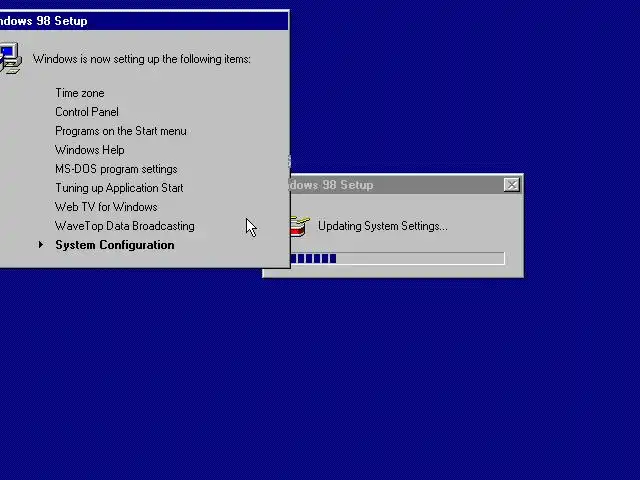Select the Control Panel item
640x480 pixels.
(x=87, y=112)
